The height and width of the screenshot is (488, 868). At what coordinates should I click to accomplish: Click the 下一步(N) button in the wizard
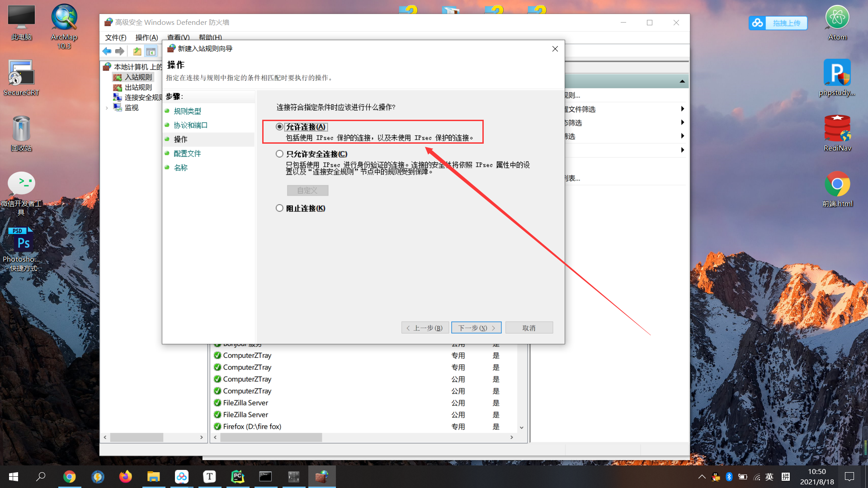(x=476, y=327)
